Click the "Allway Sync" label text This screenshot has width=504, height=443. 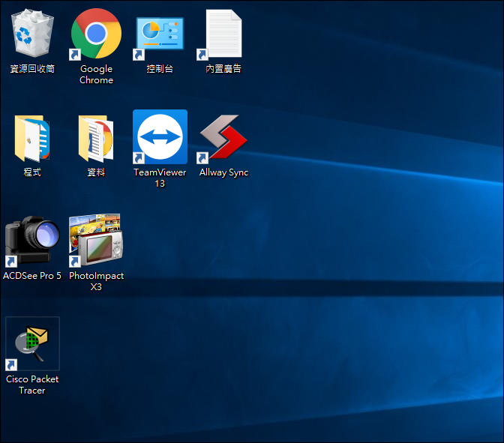[x=223, y=172]
